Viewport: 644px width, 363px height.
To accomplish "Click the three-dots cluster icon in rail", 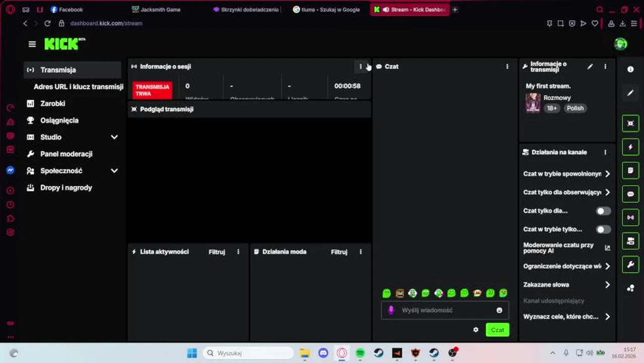I will (x=630, y=288).
